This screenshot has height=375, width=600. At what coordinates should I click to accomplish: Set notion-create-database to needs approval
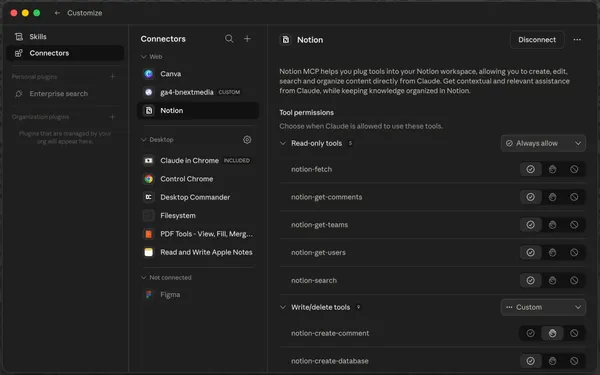(x=552, y=361)
